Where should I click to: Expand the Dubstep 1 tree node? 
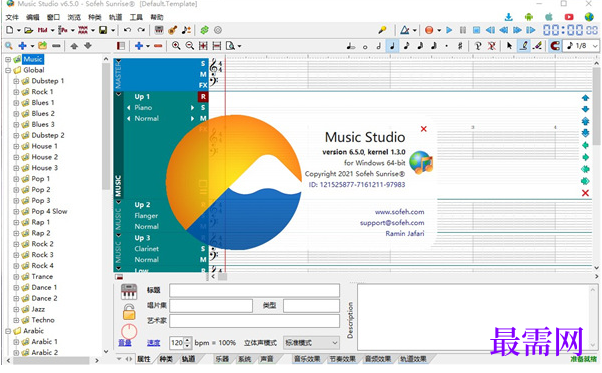coord(16,81)
